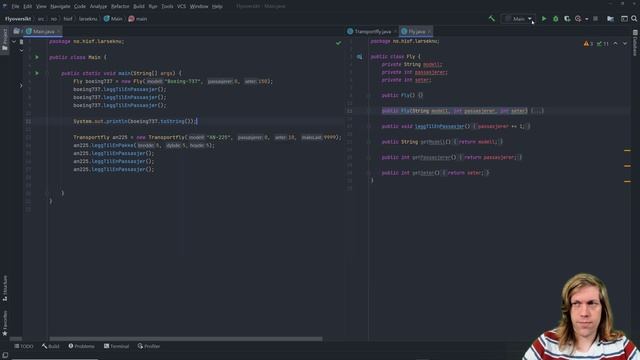Viewport: 640px width, 360px height.
Task: Open the bottom Build tool window tab
Action: click(51, 346)
